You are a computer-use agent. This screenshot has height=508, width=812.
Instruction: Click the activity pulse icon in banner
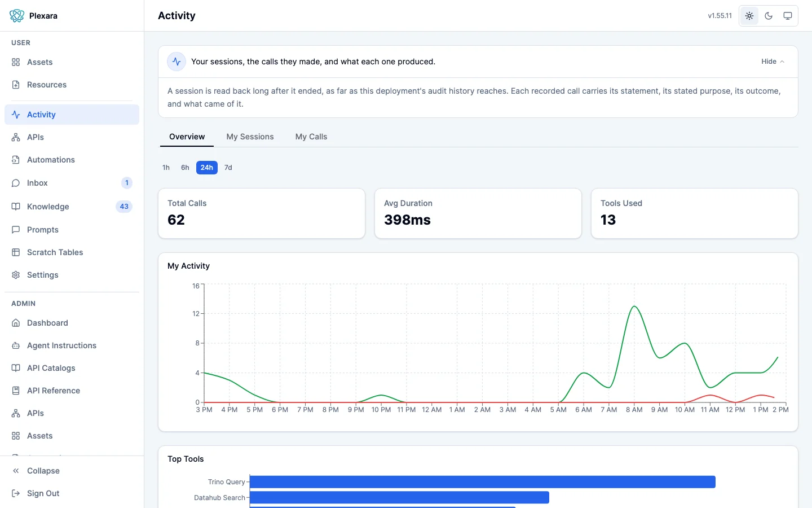tap(176, 62)
